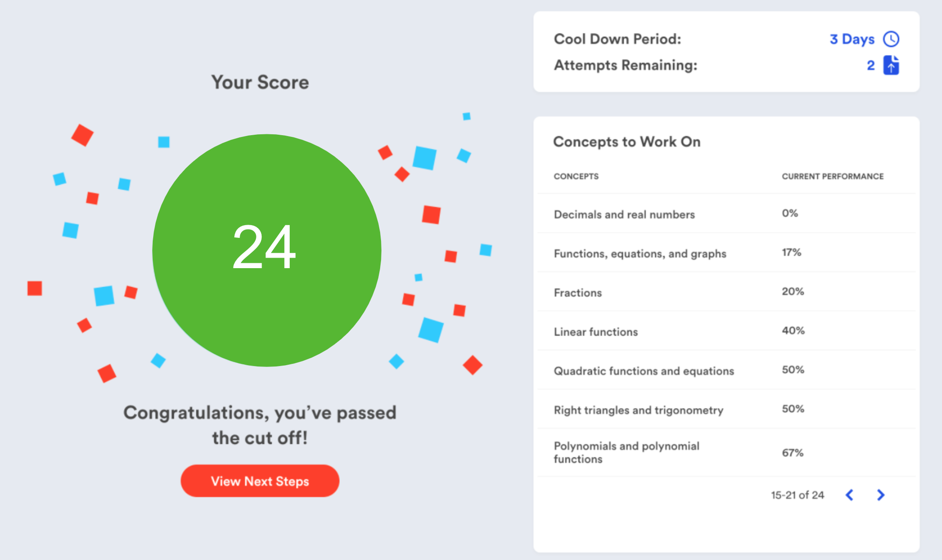The image size is (942, 560).
Task: Click the Current Performance column header
Action: click(x=832, y=176)
